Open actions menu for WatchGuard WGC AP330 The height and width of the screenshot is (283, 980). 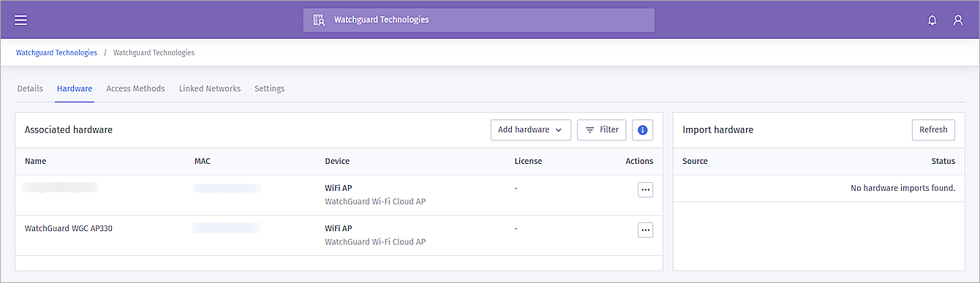(645, 230)
